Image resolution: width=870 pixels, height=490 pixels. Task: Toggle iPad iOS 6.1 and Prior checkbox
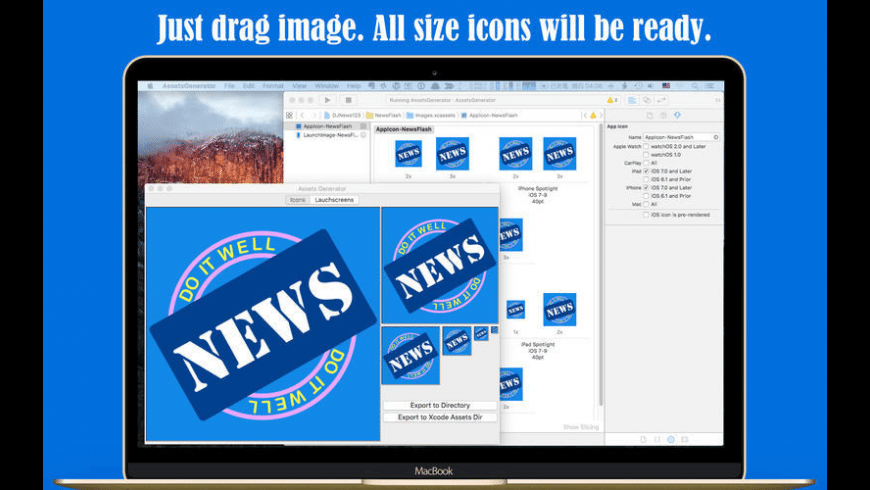[x=646, y=180]
